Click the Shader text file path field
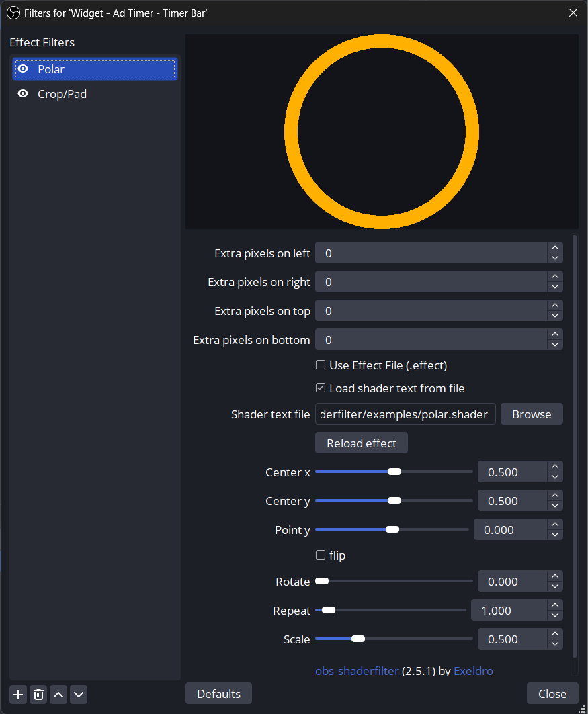588x714 pixels. pyautogui.click(x=405, y=414)
